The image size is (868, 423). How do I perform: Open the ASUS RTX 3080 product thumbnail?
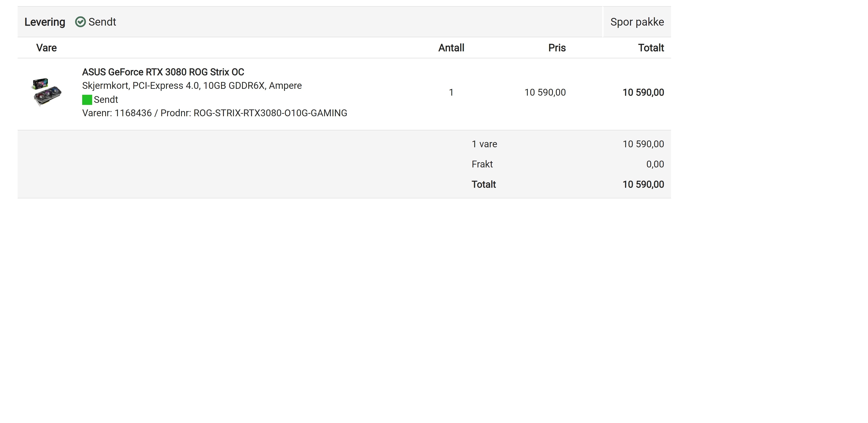tap(46, 92)
